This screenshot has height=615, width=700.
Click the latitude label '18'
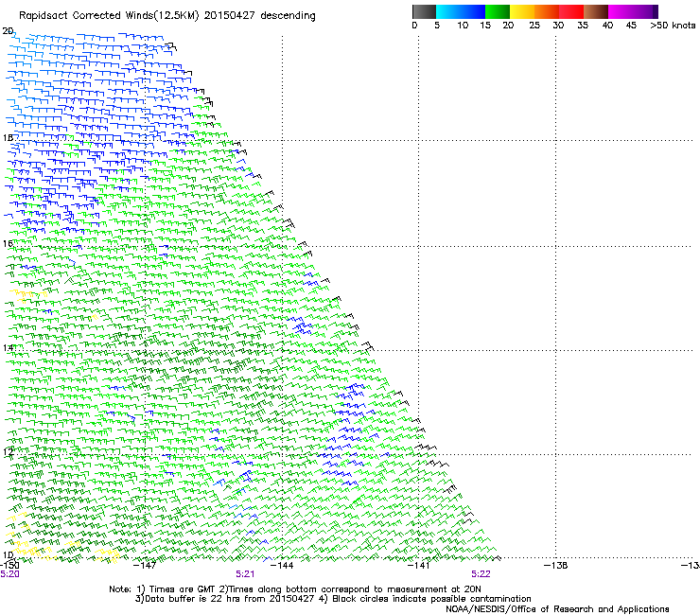point(8,137)
